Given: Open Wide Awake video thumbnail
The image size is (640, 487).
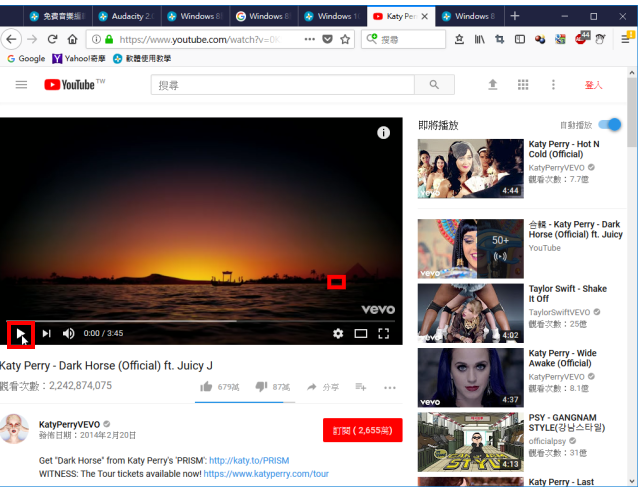Looking at the screenshot, I should point(470,378).
